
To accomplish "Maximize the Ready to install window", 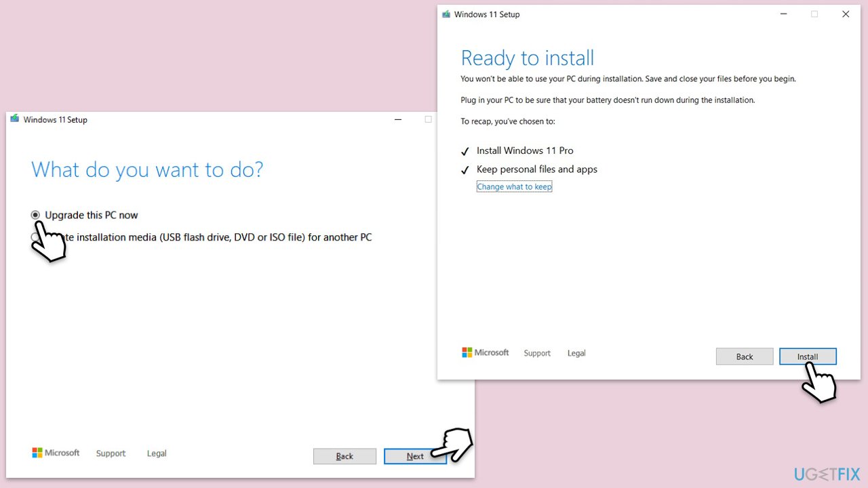I will (814, 14).
